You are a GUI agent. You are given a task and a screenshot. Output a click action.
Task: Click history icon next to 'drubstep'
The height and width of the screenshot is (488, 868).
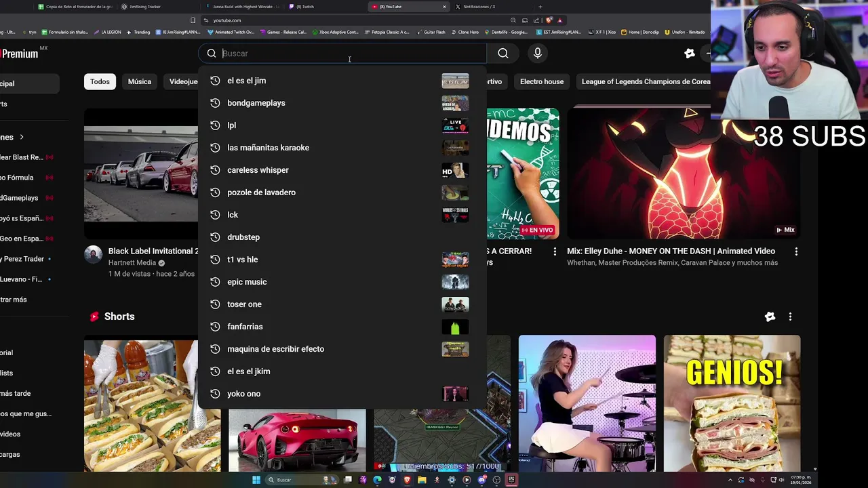[215, 237]
